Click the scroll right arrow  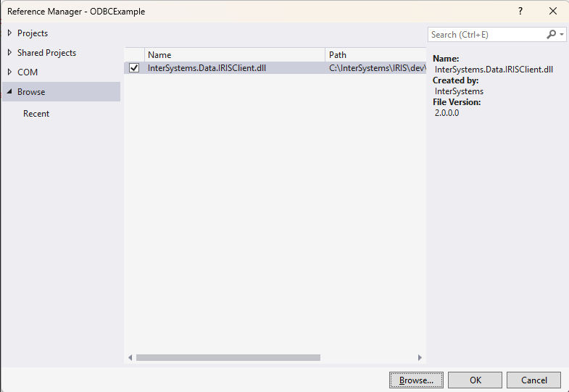coord(420,357)
